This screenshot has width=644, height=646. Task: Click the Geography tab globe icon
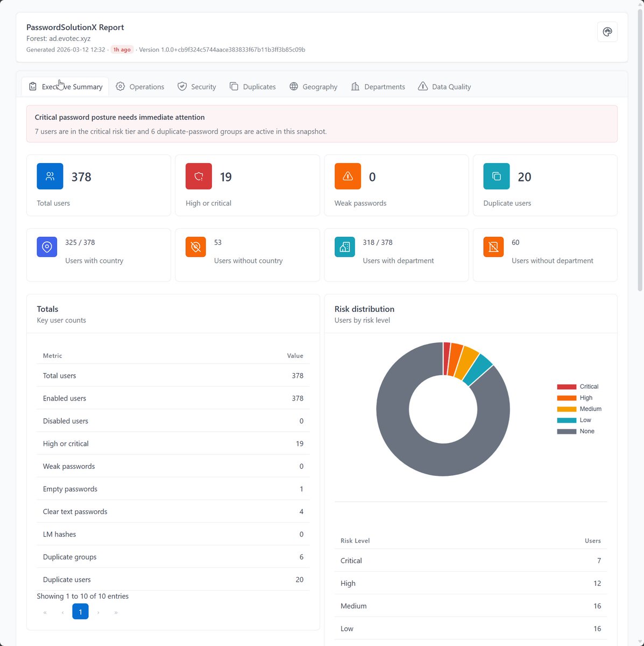(x=294, y=87)
